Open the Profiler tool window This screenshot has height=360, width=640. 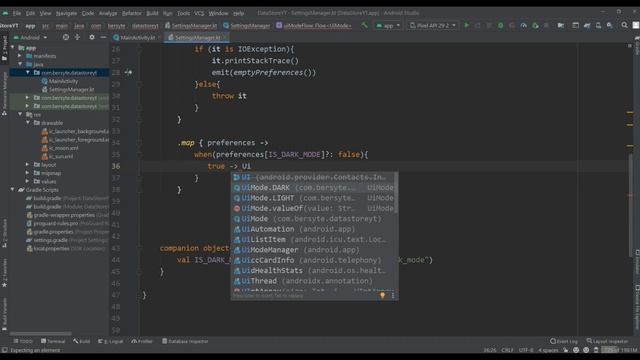click(x=142, y=341)
